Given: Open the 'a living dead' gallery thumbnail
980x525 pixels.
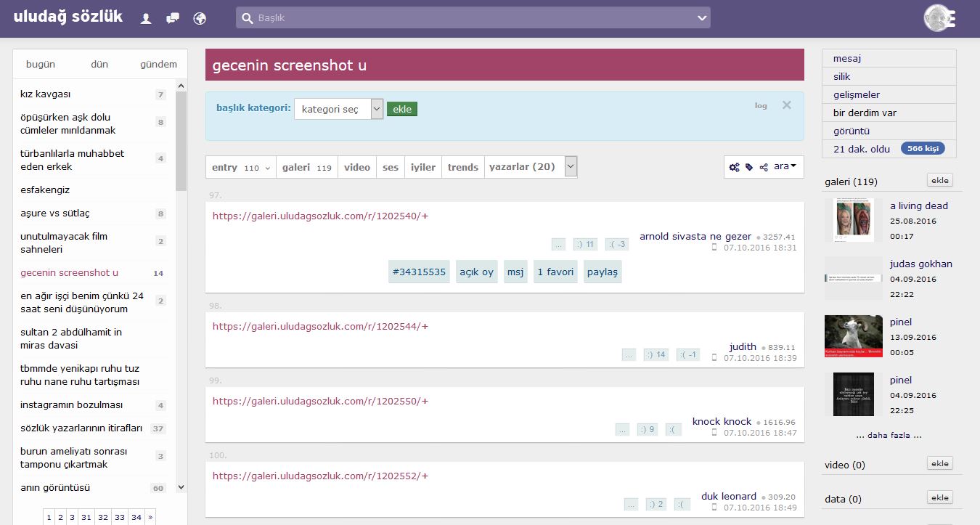Looking at the screenshot, I should click(853, 220).
